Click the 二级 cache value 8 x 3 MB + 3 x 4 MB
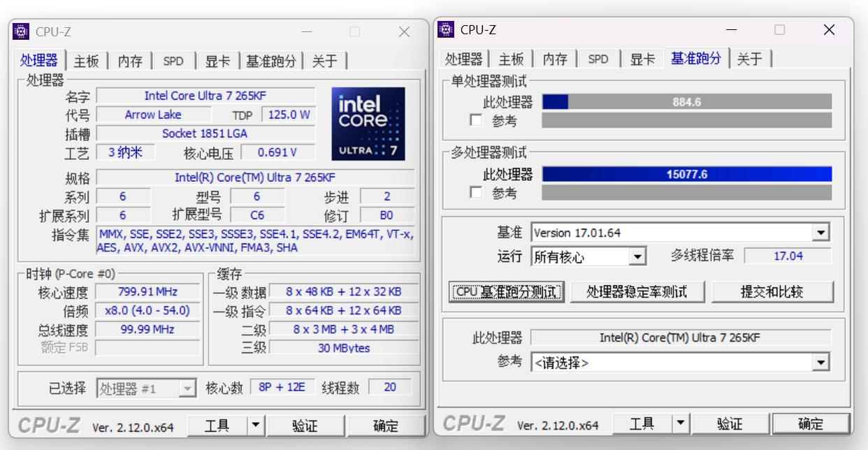Screen dimensions: 868x450 344,329
